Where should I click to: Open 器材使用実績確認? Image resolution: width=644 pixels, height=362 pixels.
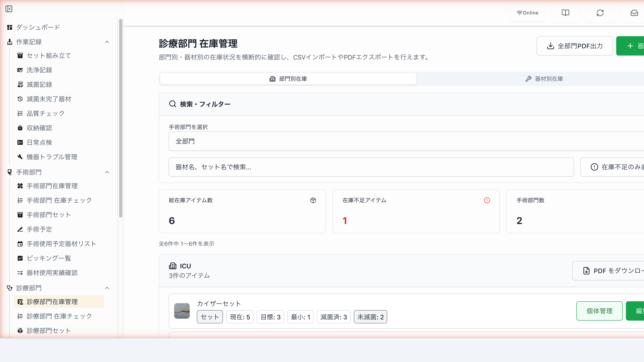(52, 273)
